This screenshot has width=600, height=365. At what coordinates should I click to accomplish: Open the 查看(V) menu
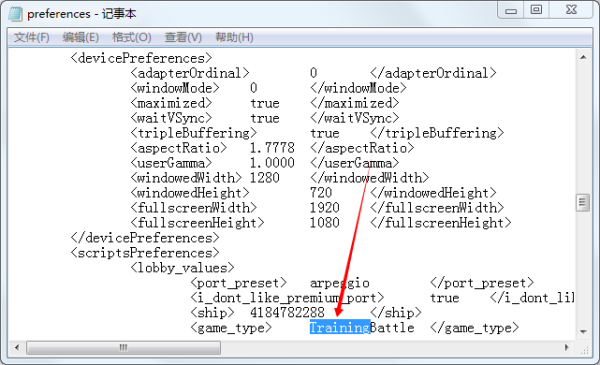point(183,37)
